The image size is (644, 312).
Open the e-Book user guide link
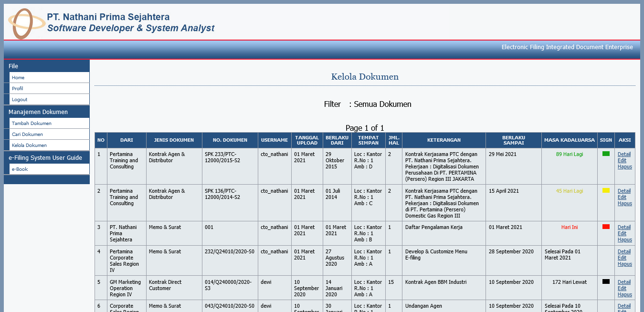(49, 169)
